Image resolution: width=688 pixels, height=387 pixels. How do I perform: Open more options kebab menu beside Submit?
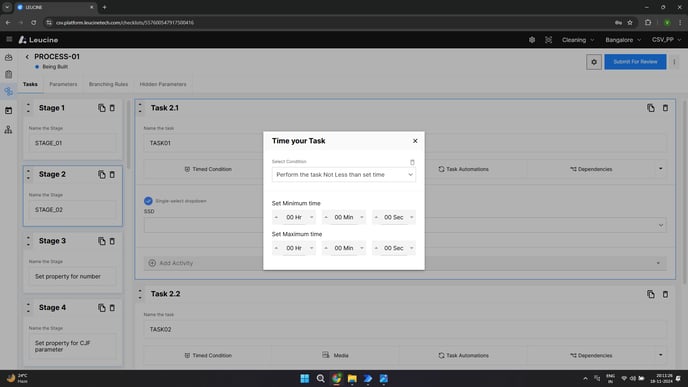point(674,62)
